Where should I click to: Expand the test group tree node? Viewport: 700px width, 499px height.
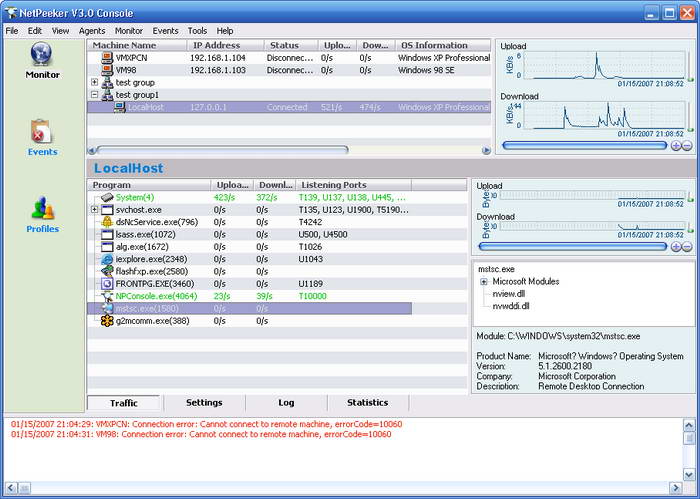pos(95,82)
